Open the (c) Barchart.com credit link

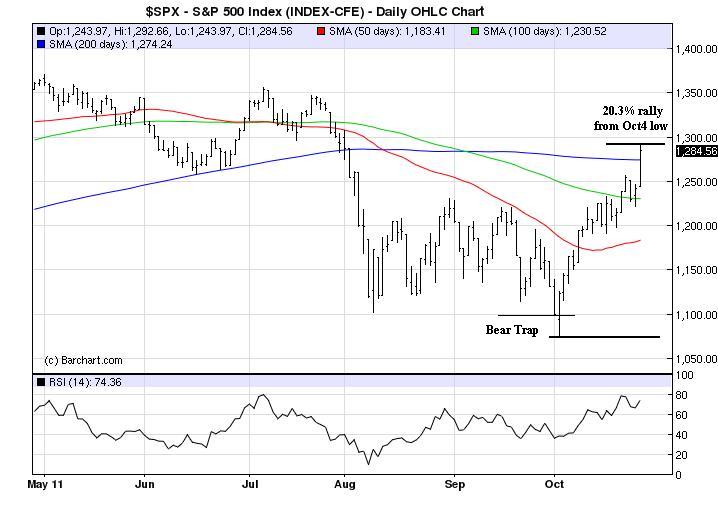[83, 360]
